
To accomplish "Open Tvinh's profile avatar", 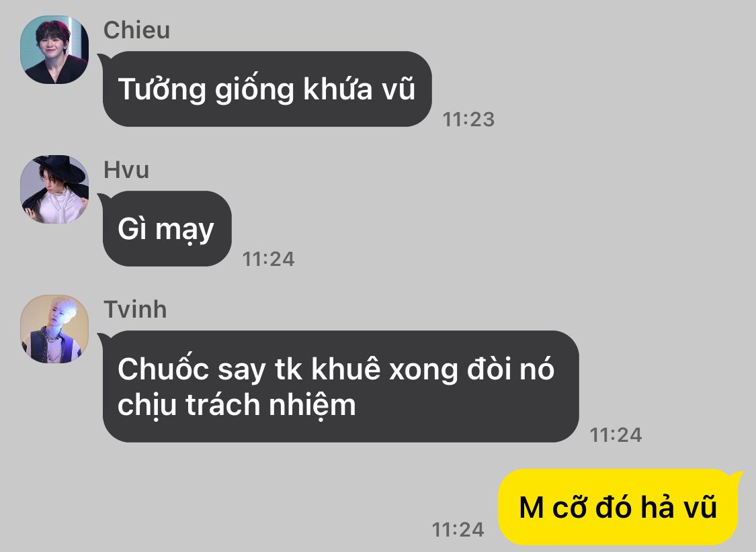I will (54, 329).
